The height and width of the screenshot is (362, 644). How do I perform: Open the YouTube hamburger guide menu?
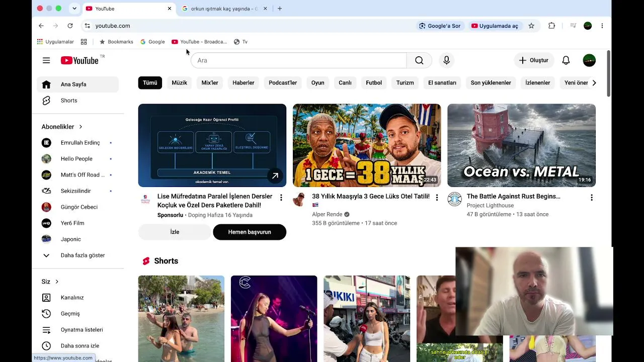pyautogui.click(x=46, y=60)
